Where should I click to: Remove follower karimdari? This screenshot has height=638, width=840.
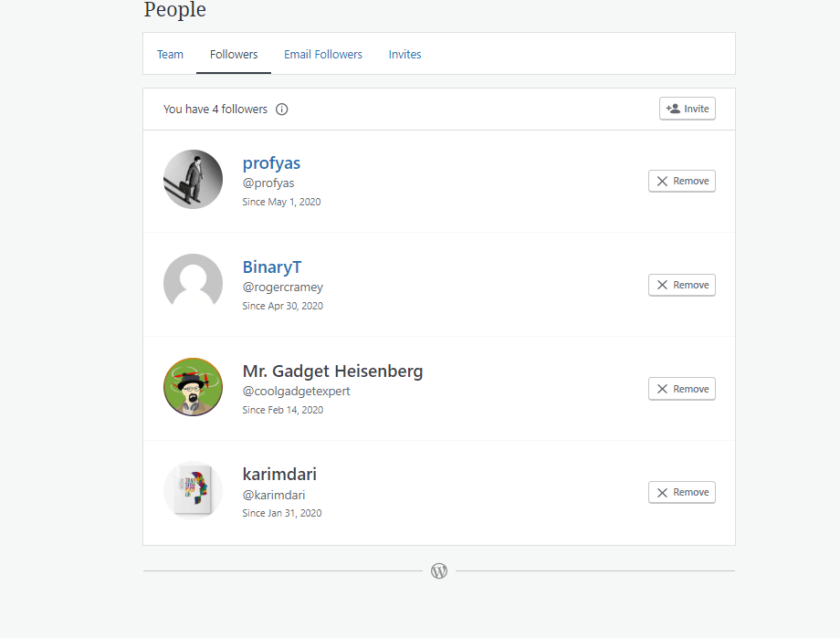tap(682, 493)
